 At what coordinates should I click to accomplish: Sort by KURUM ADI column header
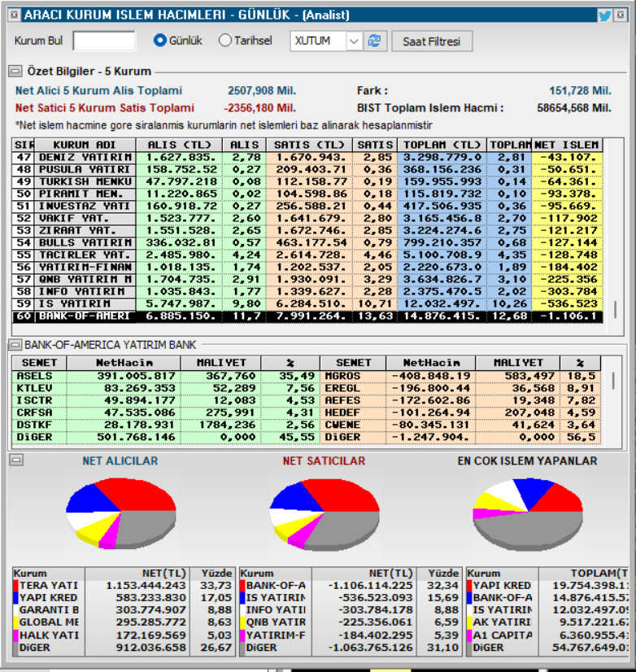[85, 145]
